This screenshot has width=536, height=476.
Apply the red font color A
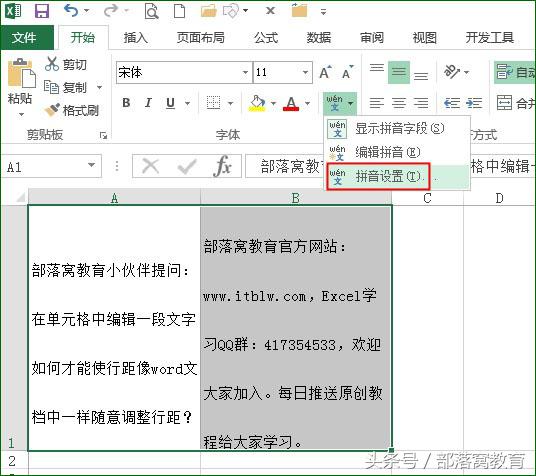(291, 103)
